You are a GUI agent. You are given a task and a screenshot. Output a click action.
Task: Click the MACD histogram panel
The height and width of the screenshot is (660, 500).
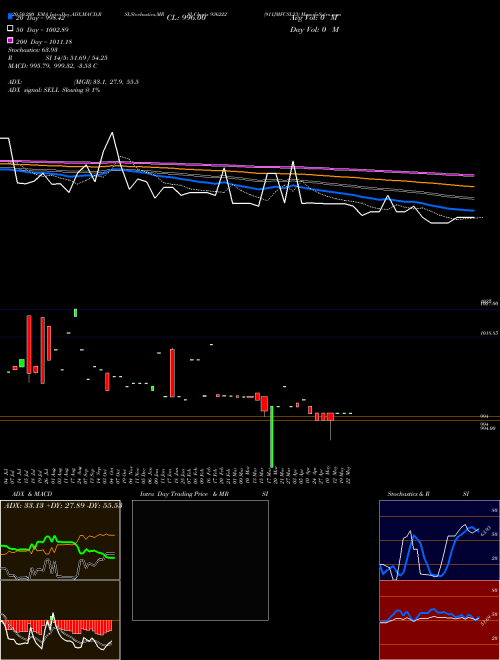click(x=60, y=620)
